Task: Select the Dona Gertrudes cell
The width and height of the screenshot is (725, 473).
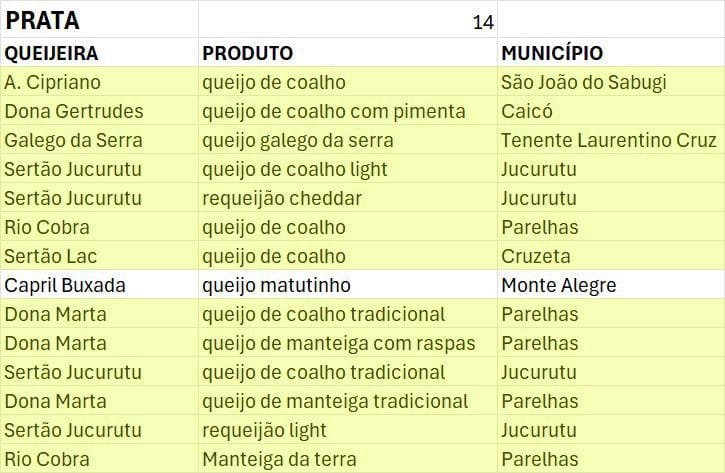Action: pos(98,111)
